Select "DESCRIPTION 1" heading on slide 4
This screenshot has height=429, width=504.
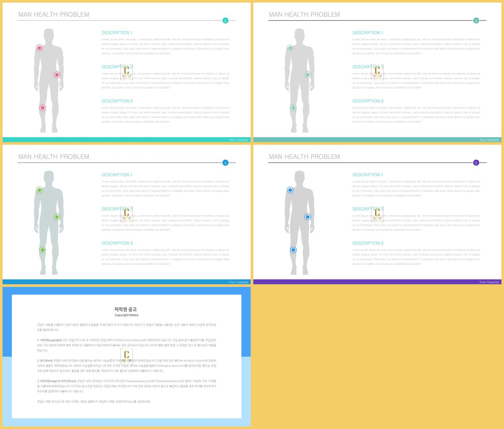coord(117,175)
